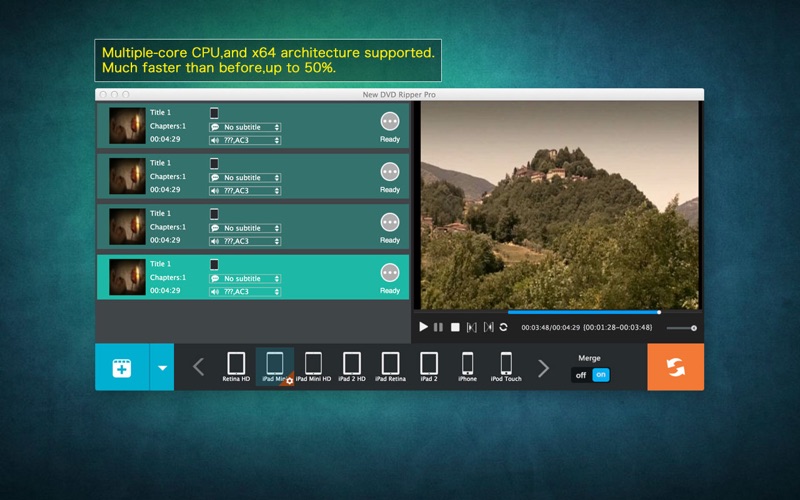Show more device profiles with right chevron
Screen dimensions: 800x500
coord(543,367)
